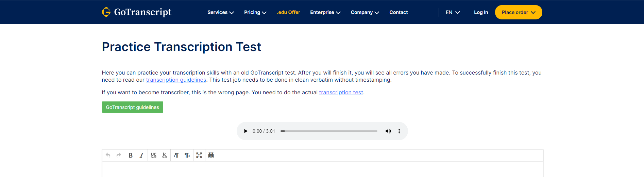Open the EN language selector

point(453,12)
